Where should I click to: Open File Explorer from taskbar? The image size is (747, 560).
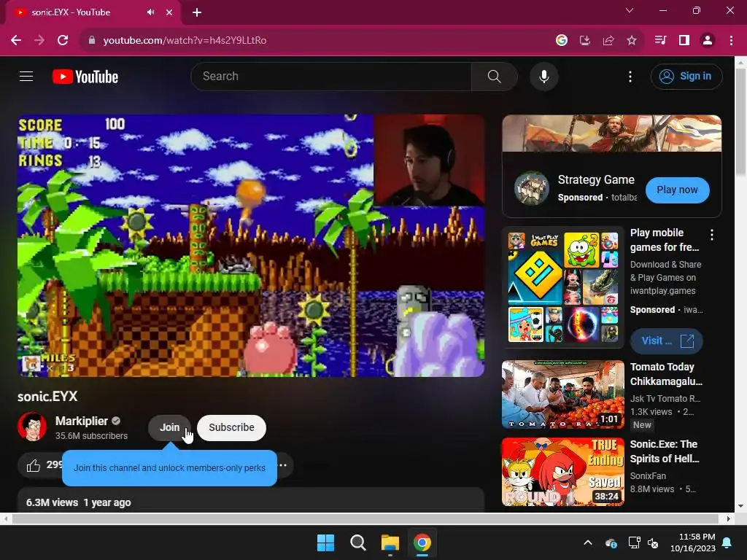pyautogui.click(x=390, y=542)
